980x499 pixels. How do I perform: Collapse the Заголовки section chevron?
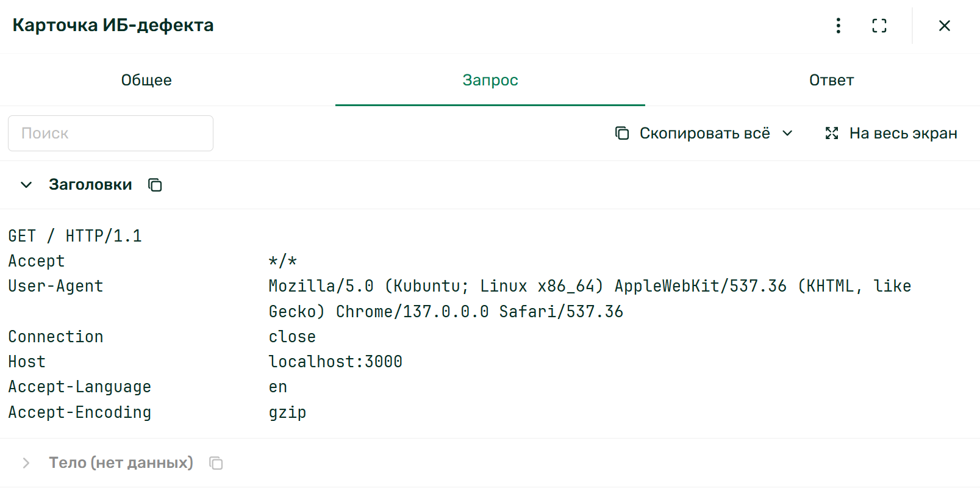click(26, 185)
